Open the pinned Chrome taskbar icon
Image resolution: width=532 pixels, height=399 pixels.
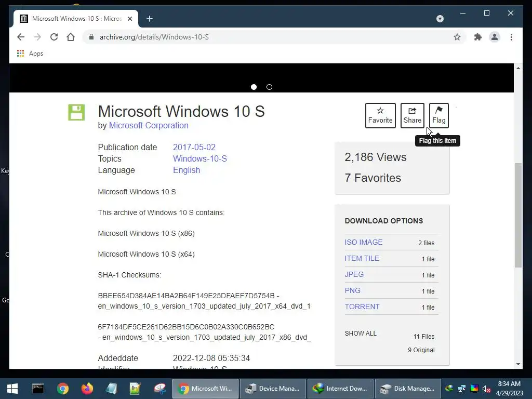click(63, 389)
